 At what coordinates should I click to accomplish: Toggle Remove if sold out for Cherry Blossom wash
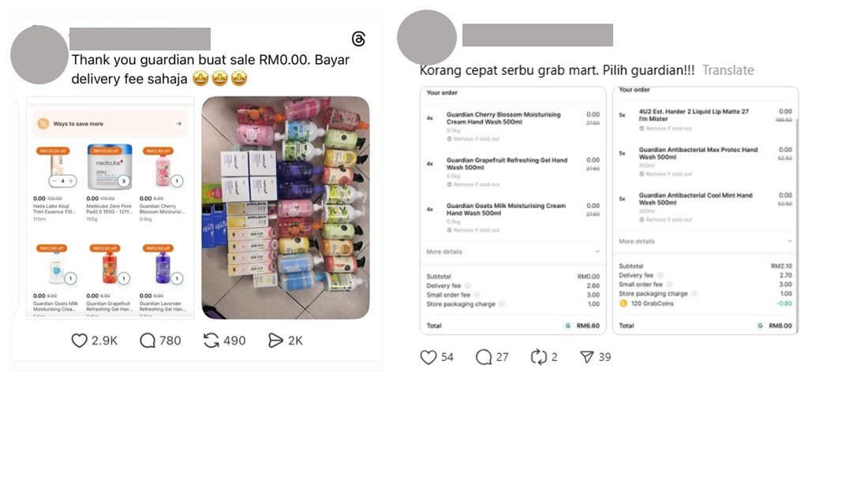point(473,139)
